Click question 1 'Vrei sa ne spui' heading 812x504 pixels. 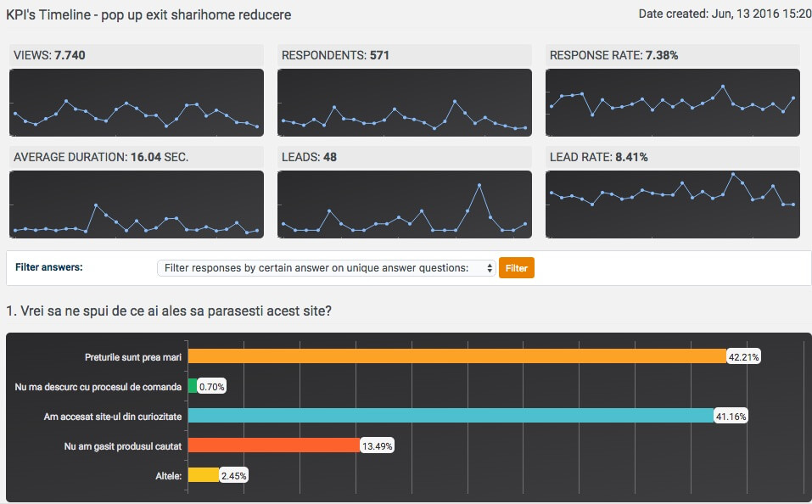(x=169, y=311)
